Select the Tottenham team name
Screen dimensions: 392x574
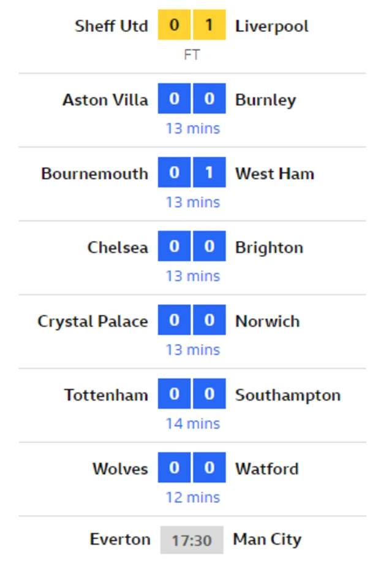[x=106, y=395]
